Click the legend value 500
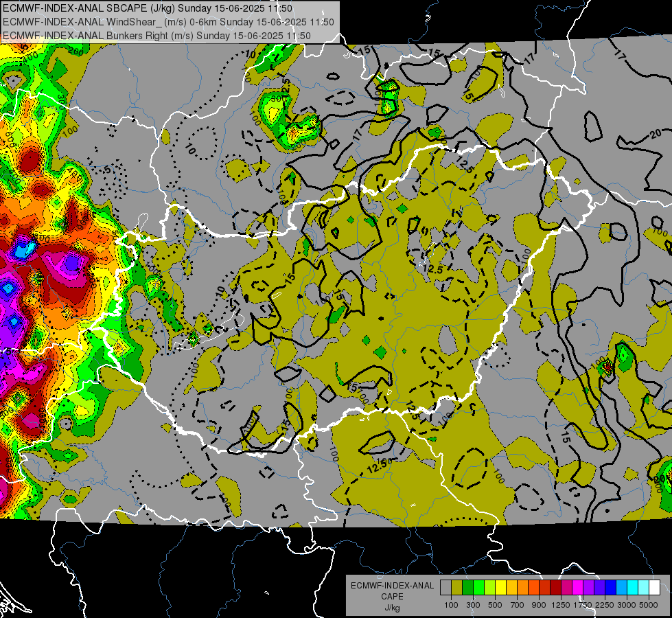The image size is (672, 618). [495, 605]
